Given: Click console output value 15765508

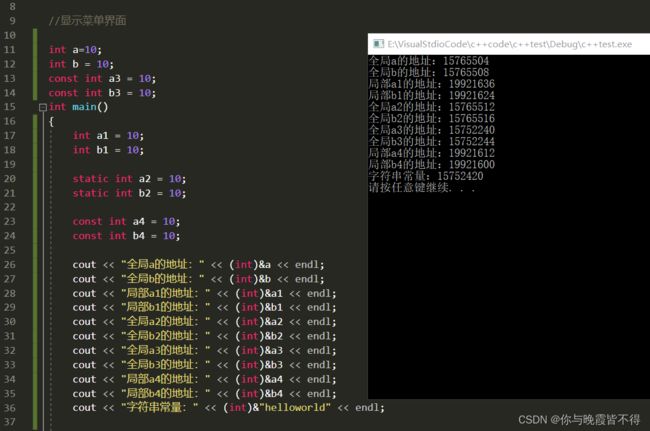Looking at the screenshot, I should click(466, 73).
